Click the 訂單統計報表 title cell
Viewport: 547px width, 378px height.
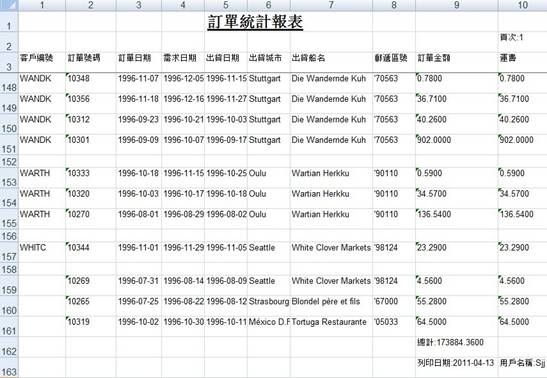pyautogui.click(x=255, y=22)
